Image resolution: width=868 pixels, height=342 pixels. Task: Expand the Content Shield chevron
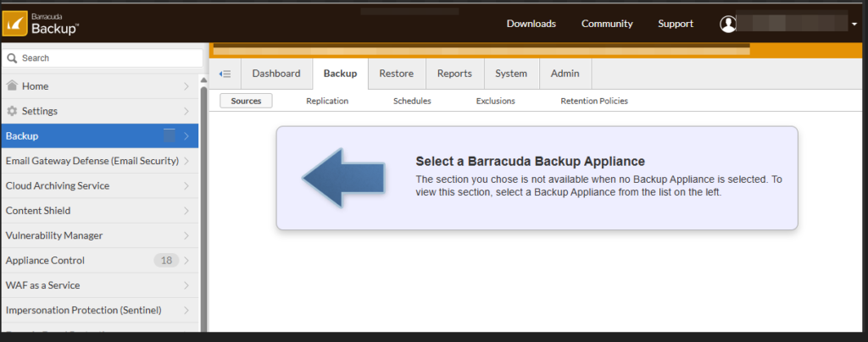tap(186, 211)
